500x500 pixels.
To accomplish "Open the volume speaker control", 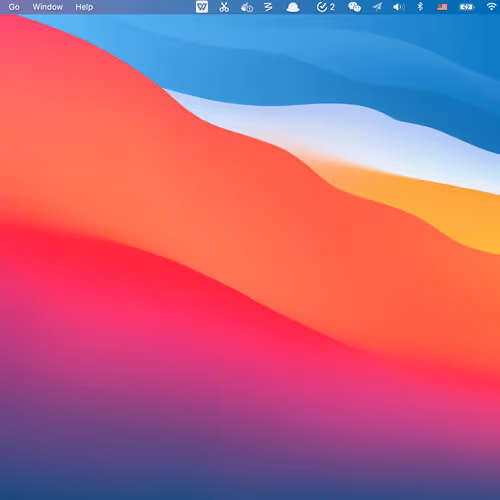I will click(x=399, y=7).
